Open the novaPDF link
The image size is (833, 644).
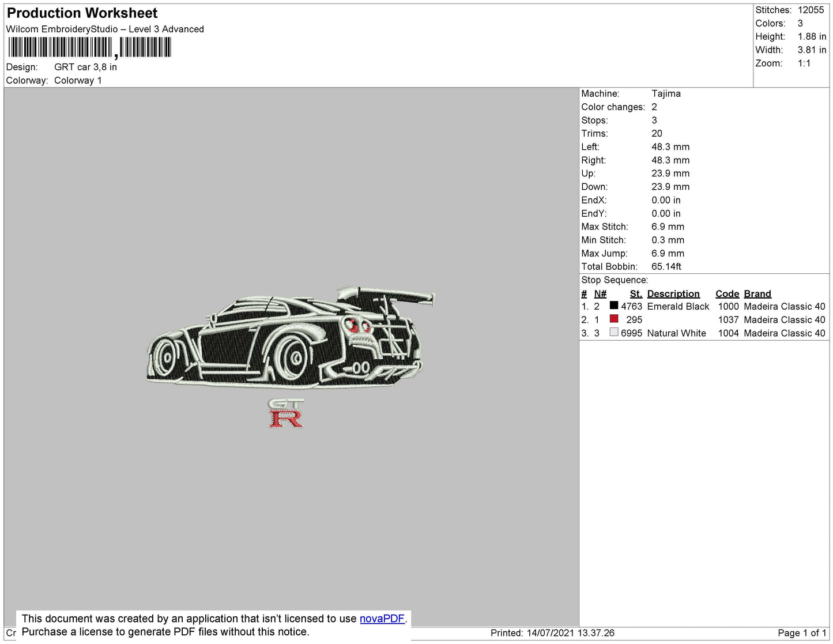(x=382, y=619)
